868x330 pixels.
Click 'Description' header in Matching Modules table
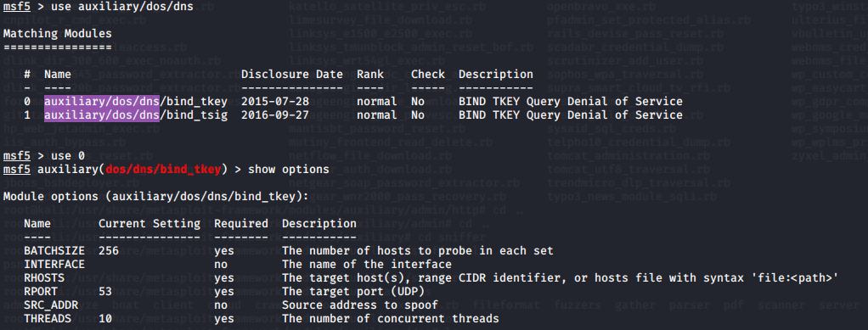point(496,74)
